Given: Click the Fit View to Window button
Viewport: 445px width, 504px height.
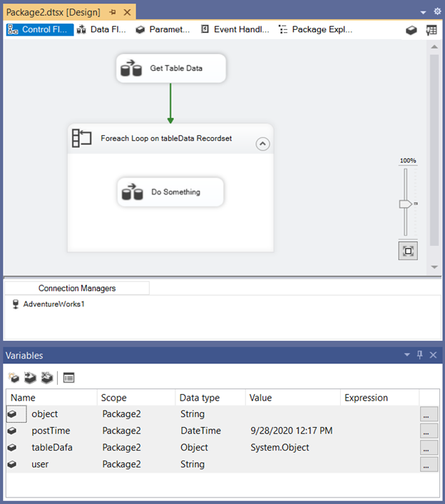Looking at the screenshot, I should (408, 251).
